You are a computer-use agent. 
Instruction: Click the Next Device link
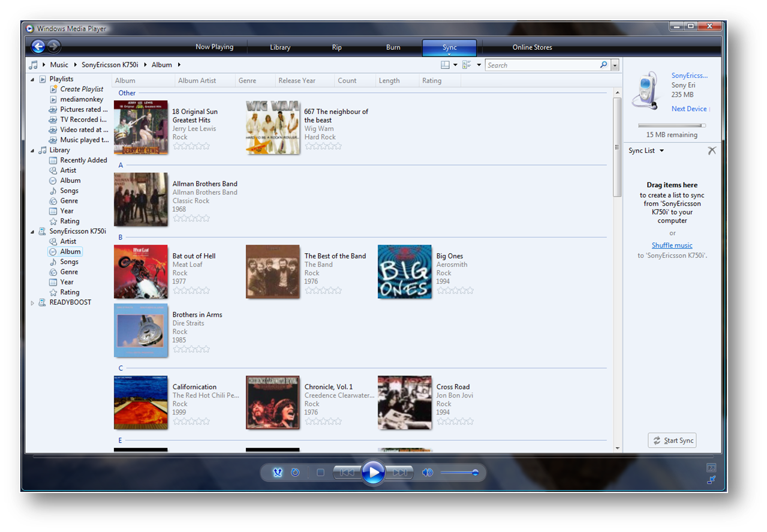[x=689, y=109]
